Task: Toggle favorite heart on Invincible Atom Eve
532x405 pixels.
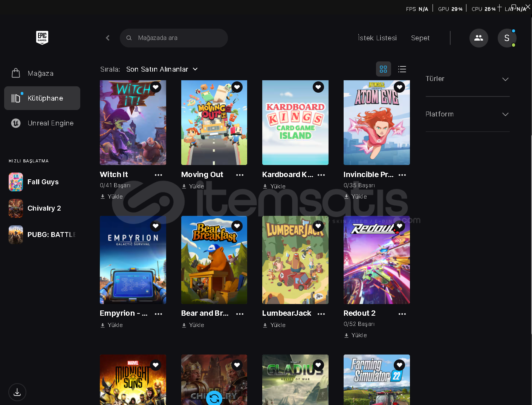Action: pos(399,87)
